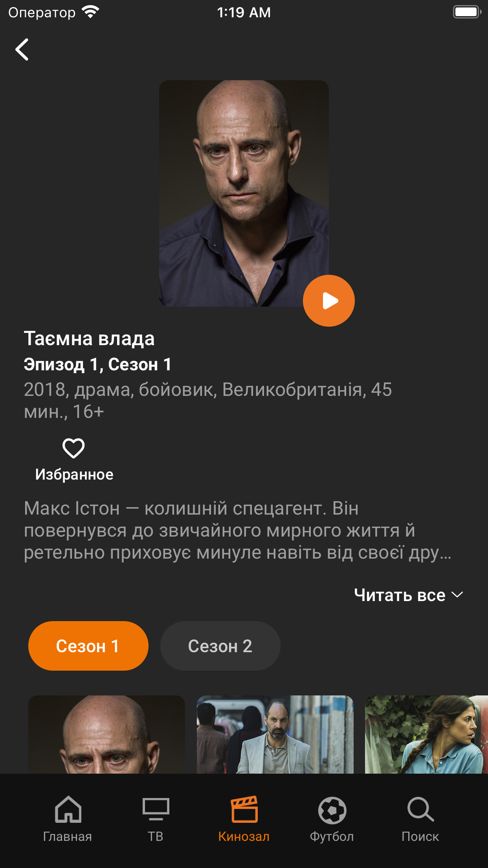488x868 pixels.
Task: Open the first episode thumbnail of bald man
Action: pyautogui.click(x=106, y=734)
